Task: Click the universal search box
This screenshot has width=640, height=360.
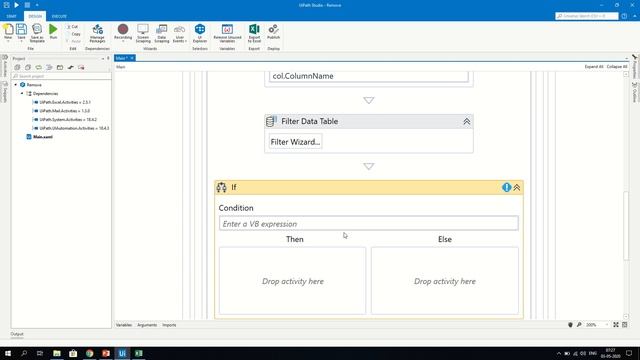Action: [x=587, y=16]
